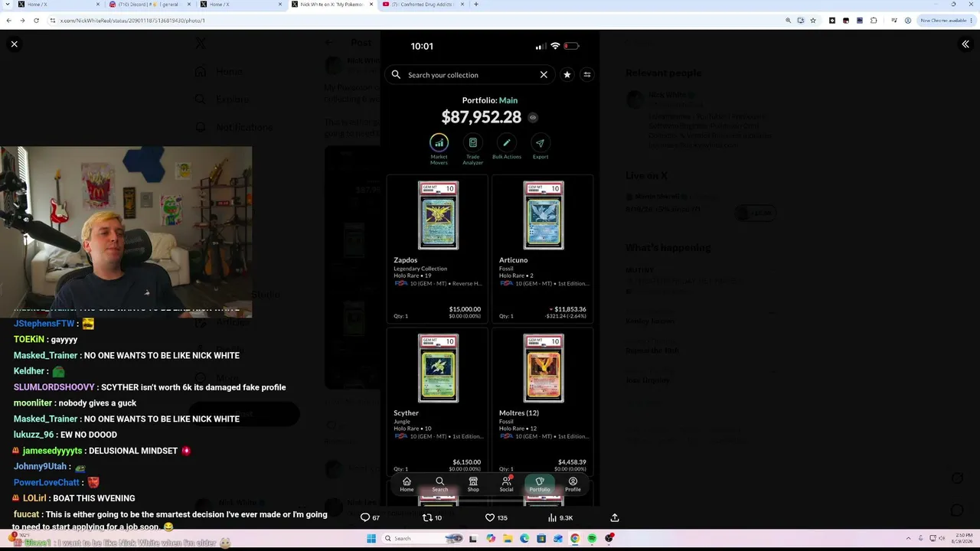Click the Main portfolio name

tap(508, 100)
